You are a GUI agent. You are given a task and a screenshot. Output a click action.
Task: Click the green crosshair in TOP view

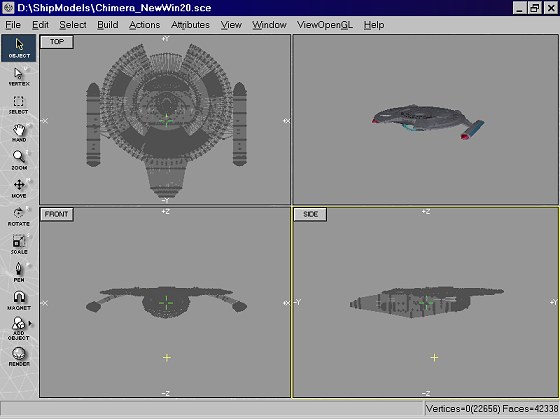[166, 121]
